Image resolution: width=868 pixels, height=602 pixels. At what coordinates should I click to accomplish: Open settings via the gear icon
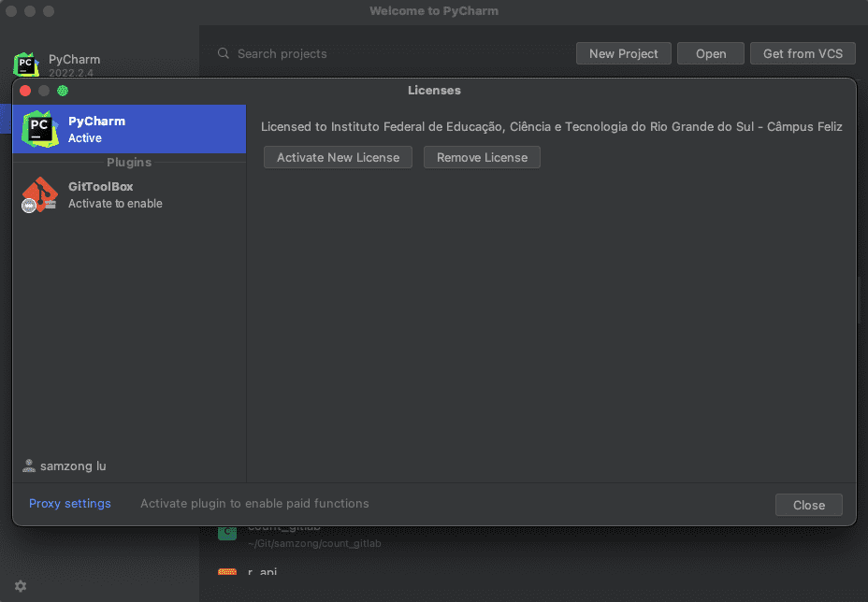pos(21,586)
